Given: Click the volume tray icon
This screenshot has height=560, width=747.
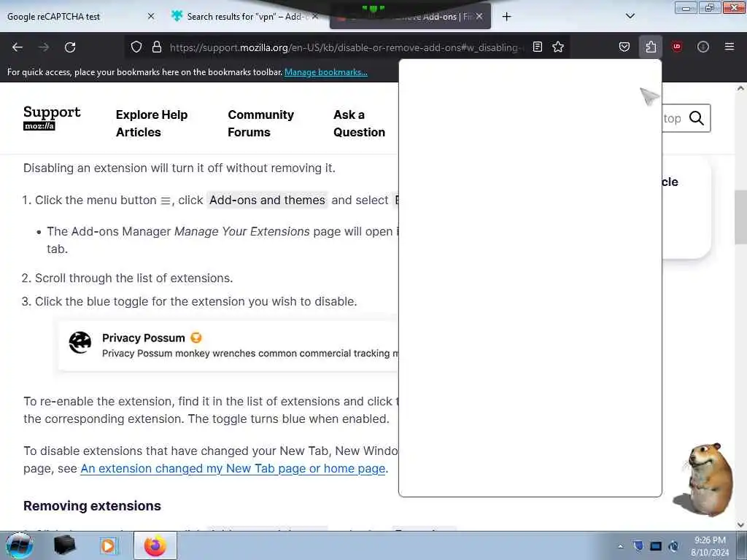Looking at the screenshot, I should (674, 546).
